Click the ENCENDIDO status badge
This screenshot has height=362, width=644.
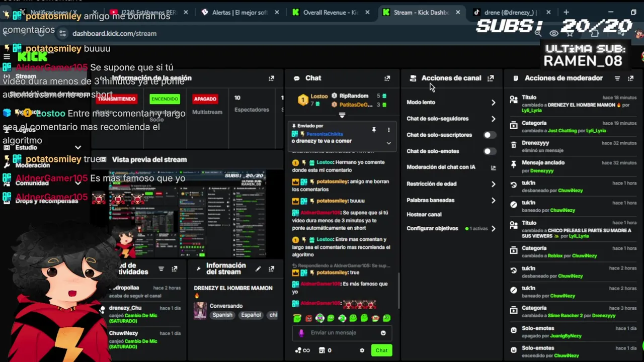[165, 99]
